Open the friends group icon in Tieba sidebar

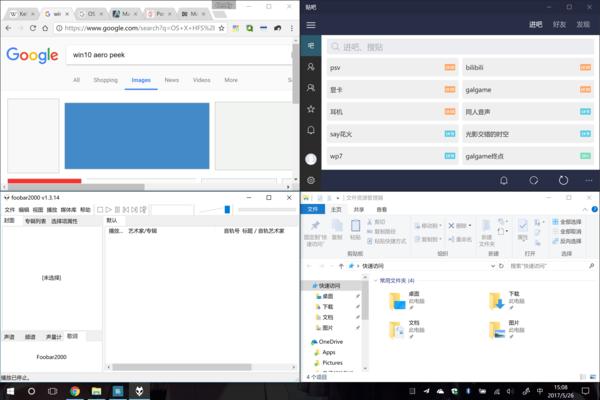tap(311, 88)
